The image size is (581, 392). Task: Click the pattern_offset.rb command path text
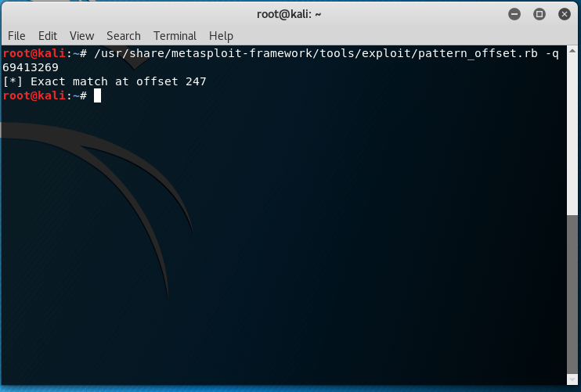click(316, 54)
